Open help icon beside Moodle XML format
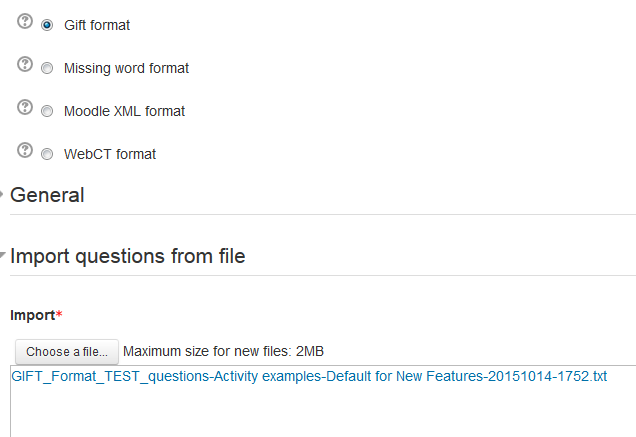This screenshot has height=437, width=636. coord(25,107)
